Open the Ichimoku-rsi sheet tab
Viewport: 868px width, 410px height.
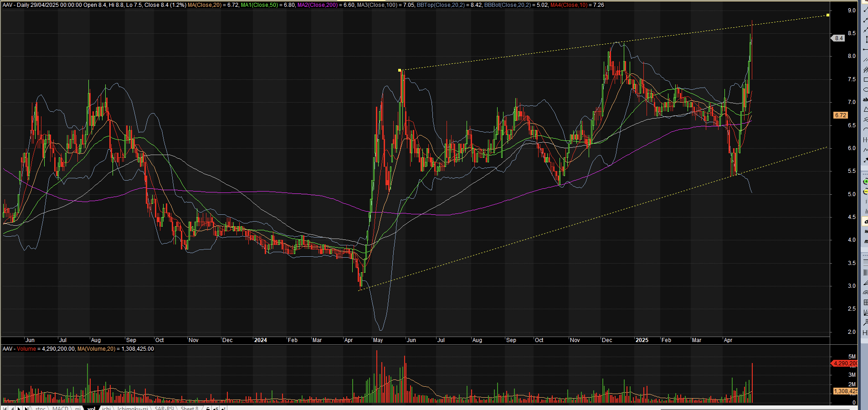click(x=133, y=408)
